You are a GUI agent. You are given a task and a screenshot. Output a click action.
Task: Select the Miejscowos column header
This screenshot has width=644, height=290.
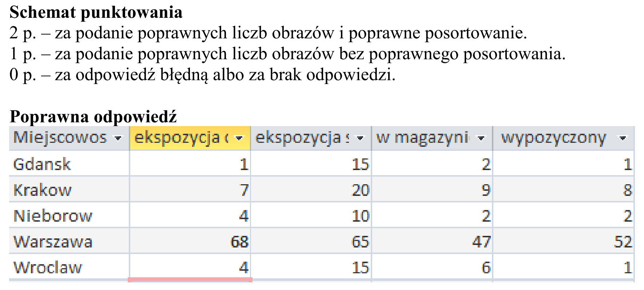click(x=69, y=138)
